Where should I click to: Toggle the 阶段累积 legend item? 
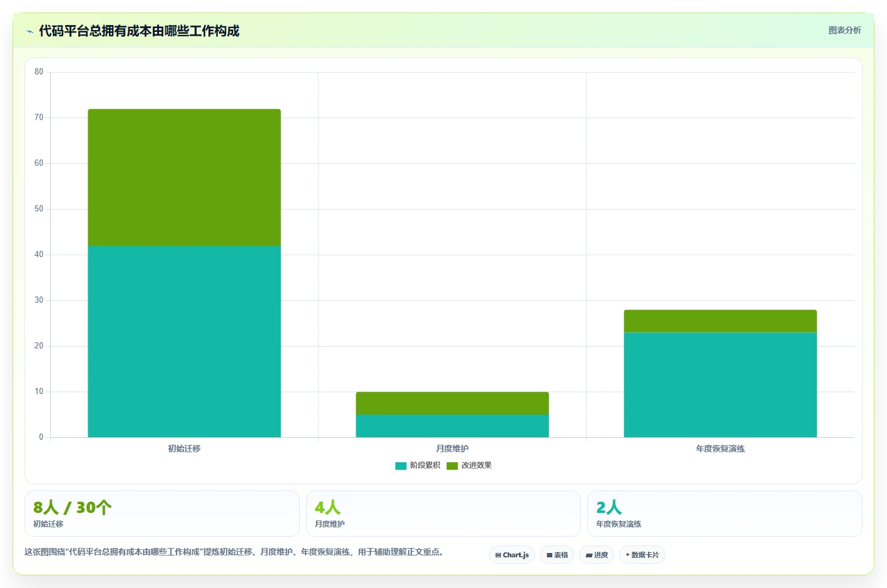click(418, 465)
